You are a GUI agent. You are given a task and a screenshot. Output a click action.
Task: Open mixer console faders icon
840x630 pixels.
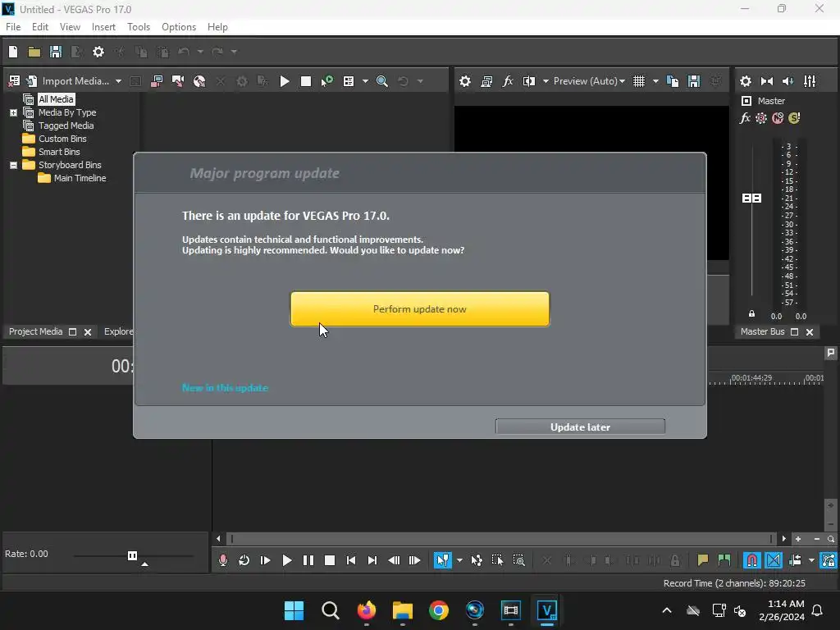click(810, 81)
